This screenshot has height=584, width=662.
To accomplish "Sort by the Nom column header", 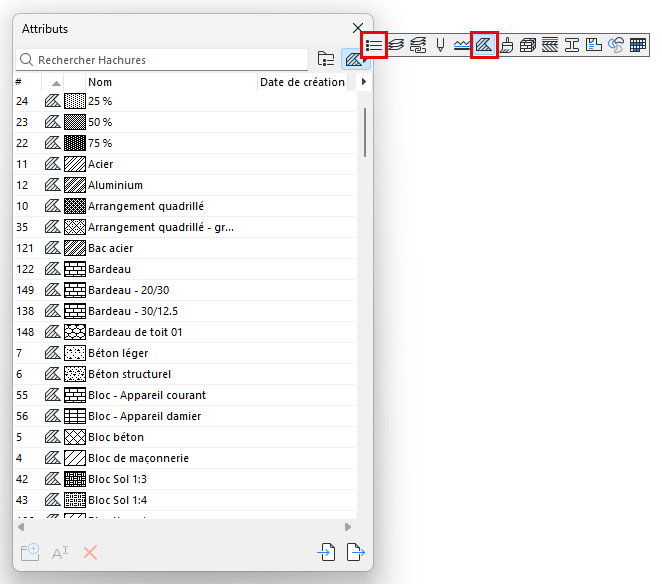I will [171, 82].
